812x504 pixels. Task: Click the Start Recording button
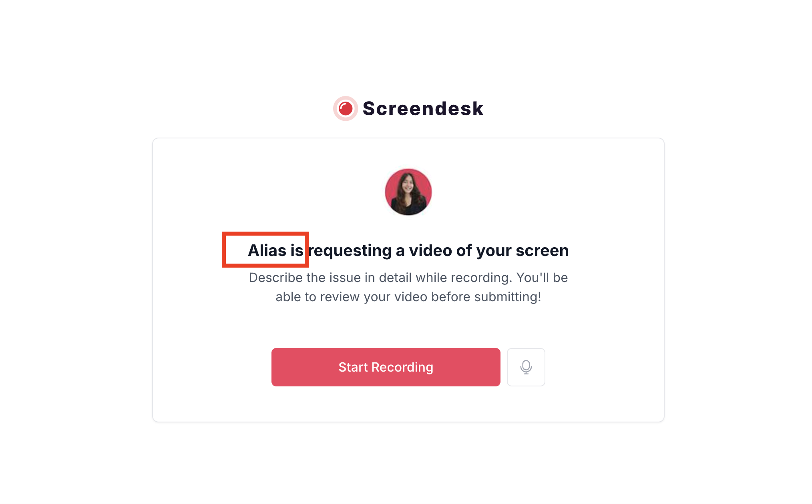(386, 367)
